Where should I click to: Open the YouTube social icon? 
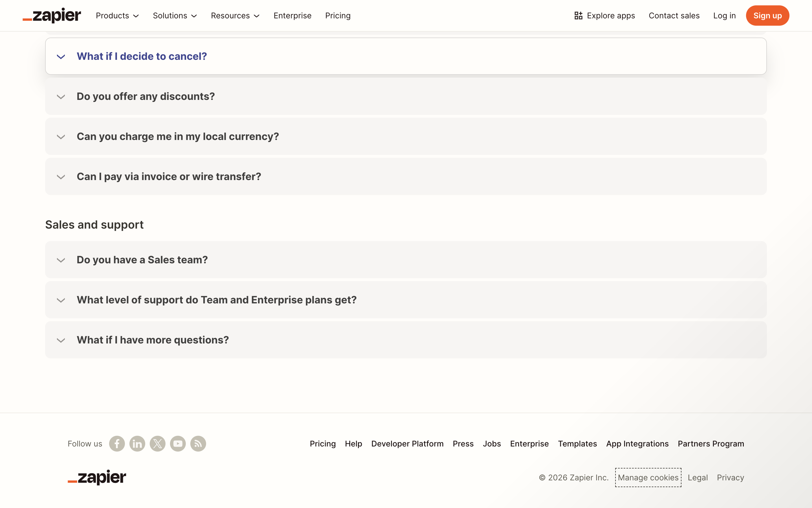[178, 443]
